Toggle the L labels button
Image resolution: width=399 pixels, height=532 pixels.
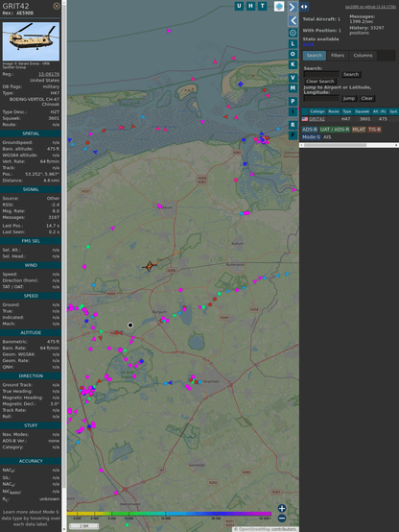point(293,44)
